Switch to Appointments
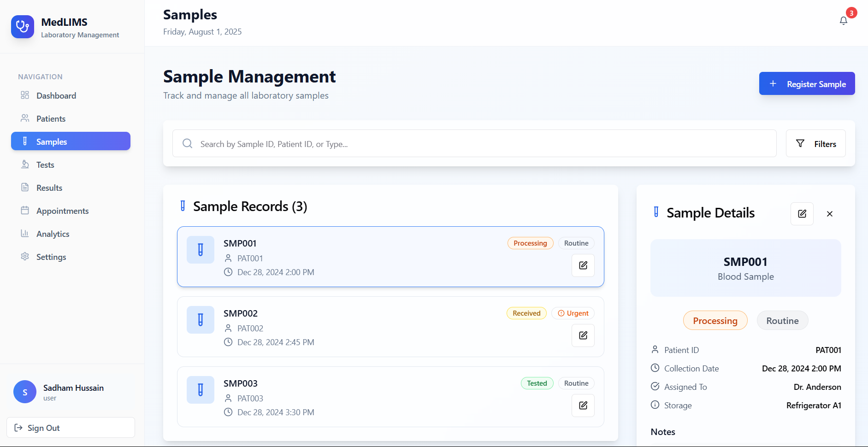 [71, 211]
